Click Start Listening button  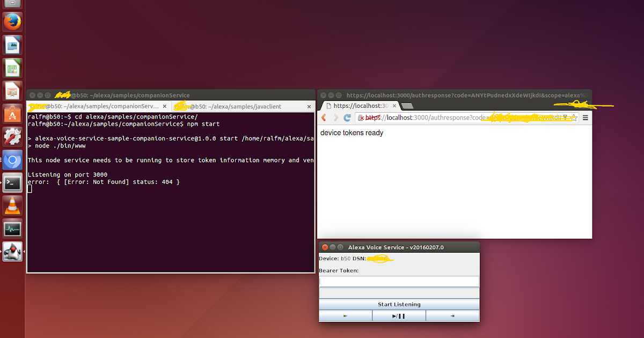399,304
